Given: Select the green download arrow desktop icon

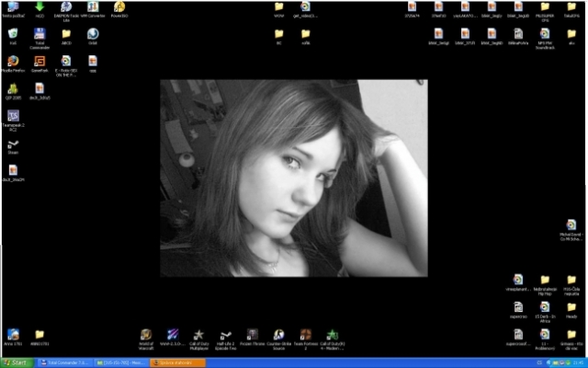Looking at the screenshot, I should coord(40,9).
